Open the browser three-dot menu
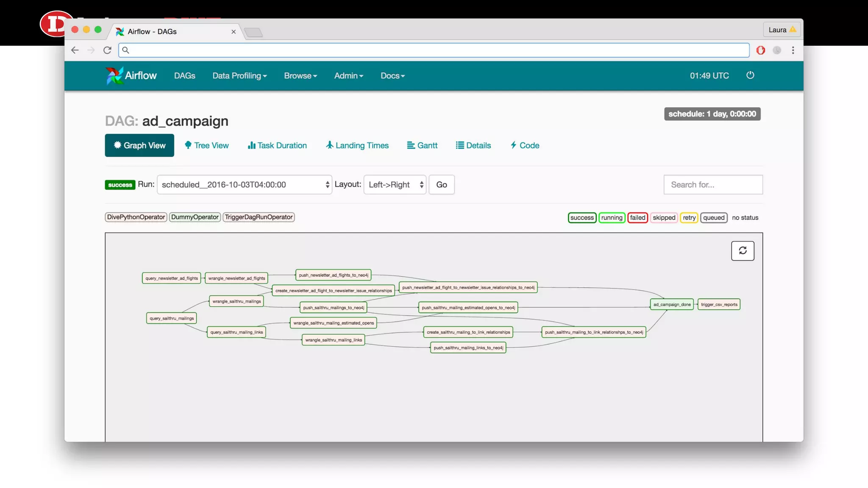 pos(793,50)
